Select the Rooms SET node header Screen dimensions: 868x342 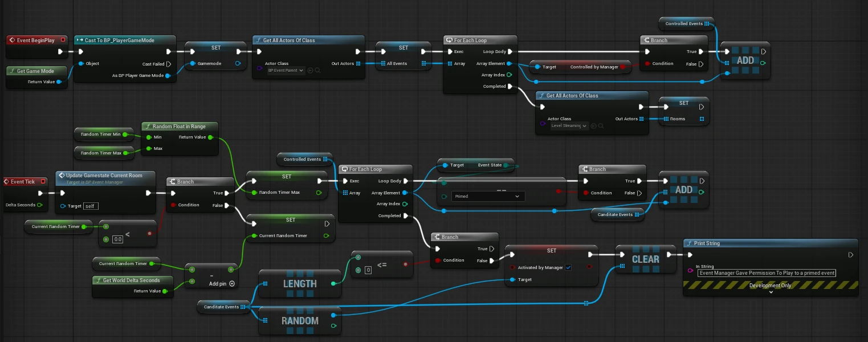(x=684, y=103)
